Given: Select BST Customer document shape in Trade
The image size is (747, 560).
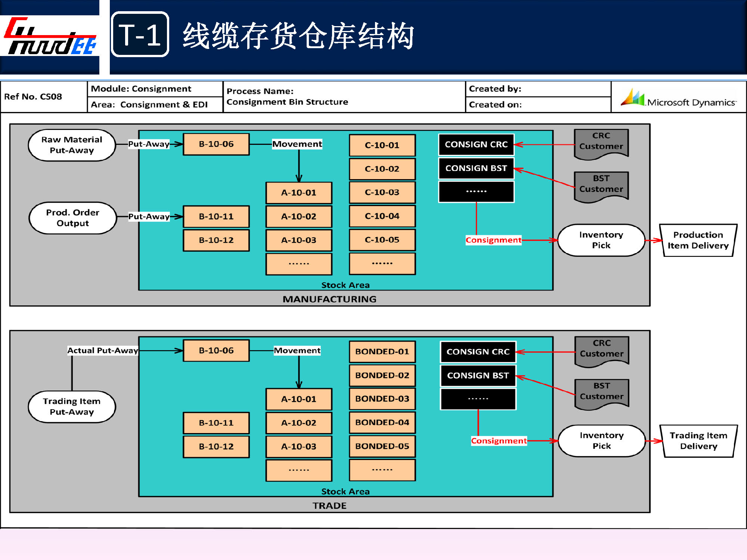Looking at the screenshot, I should click(x=601, y=392).
